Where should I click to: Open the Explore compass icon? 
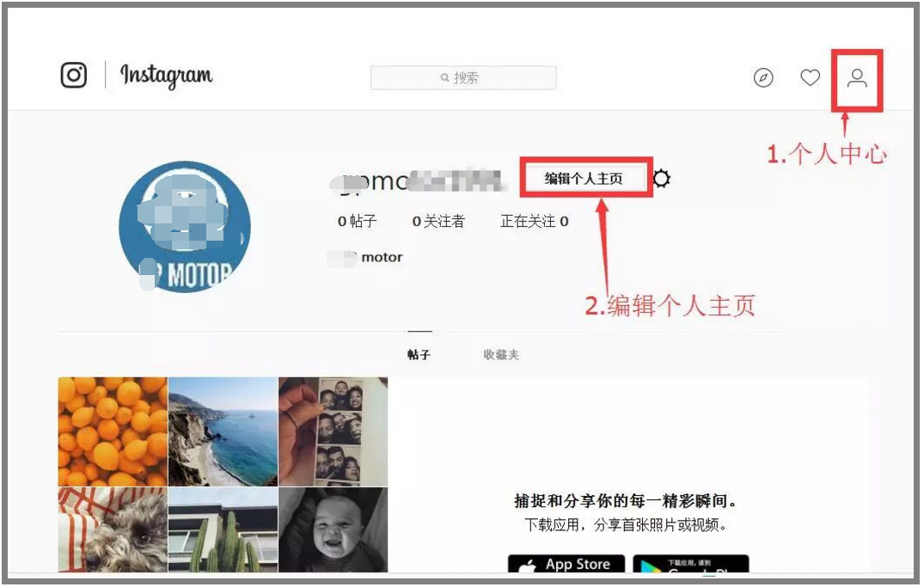pos(763,78)
